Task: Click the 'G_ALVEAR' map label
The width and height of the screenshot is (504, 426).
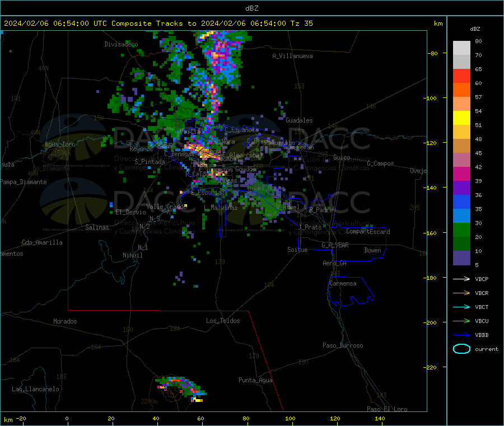Action: (x=335, y=245)
